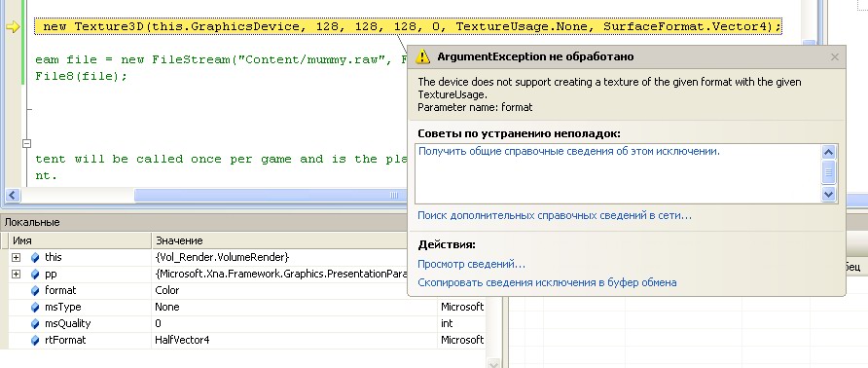Open the 'Просмотр сведений...' action link
This screenshot has width=868, height=368.
tap(471, 265)
